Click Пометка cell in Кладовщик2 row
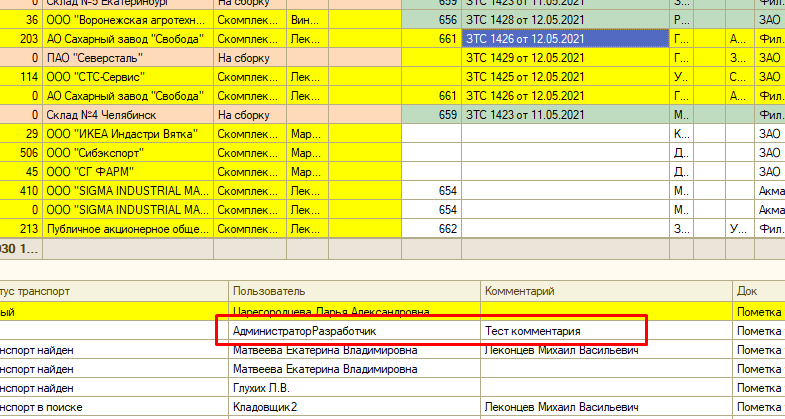 (758, 407)
